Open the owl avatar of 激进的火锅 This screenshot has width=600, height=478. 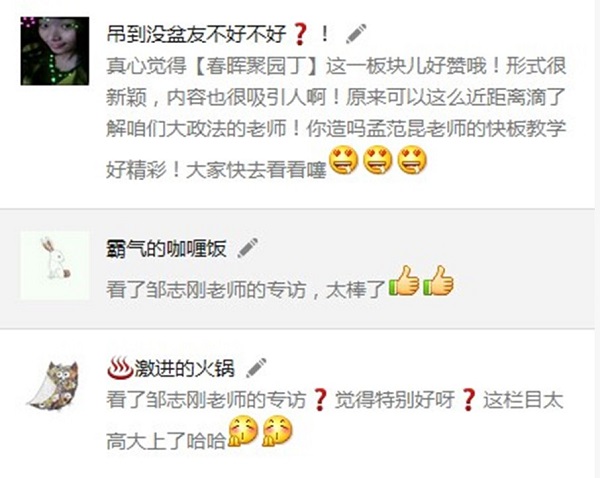55,385
